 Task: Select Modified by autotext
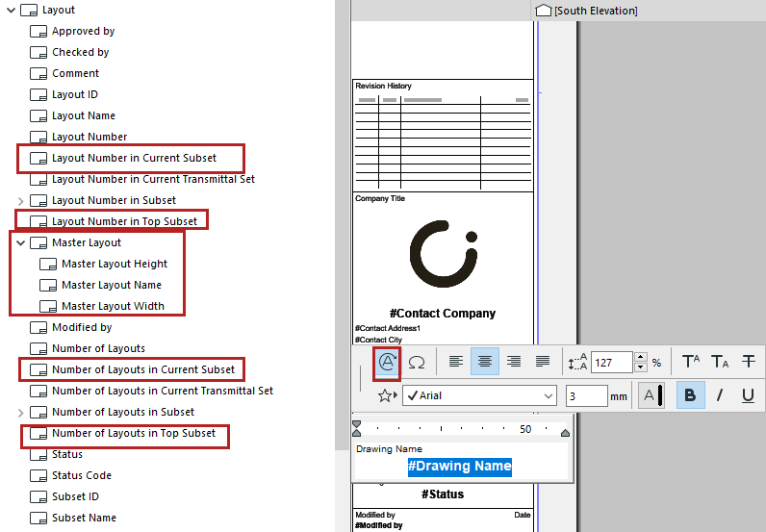tap(82, 327)
